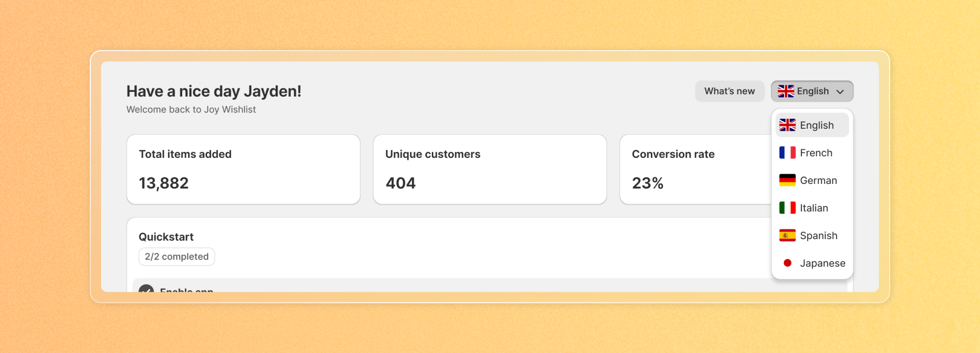Click the 2/2 completed badge

click(177, 257)
